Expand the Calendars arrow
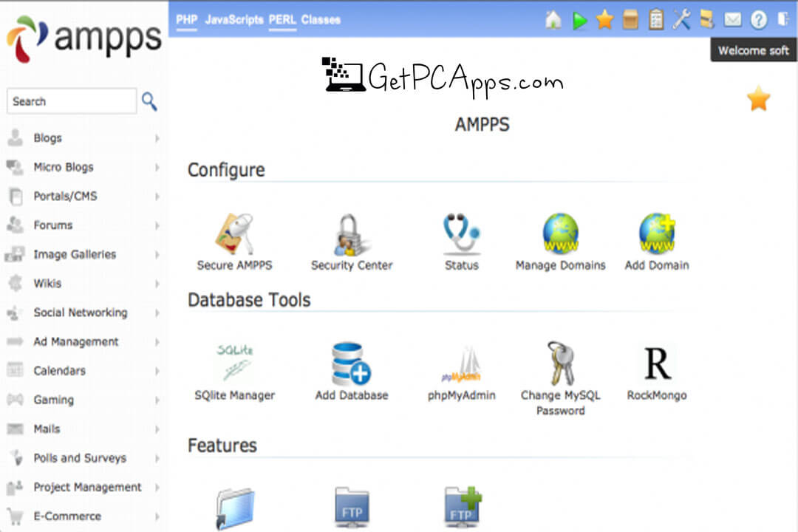This screenshot has height=532, width=798. tap(157, 371)
